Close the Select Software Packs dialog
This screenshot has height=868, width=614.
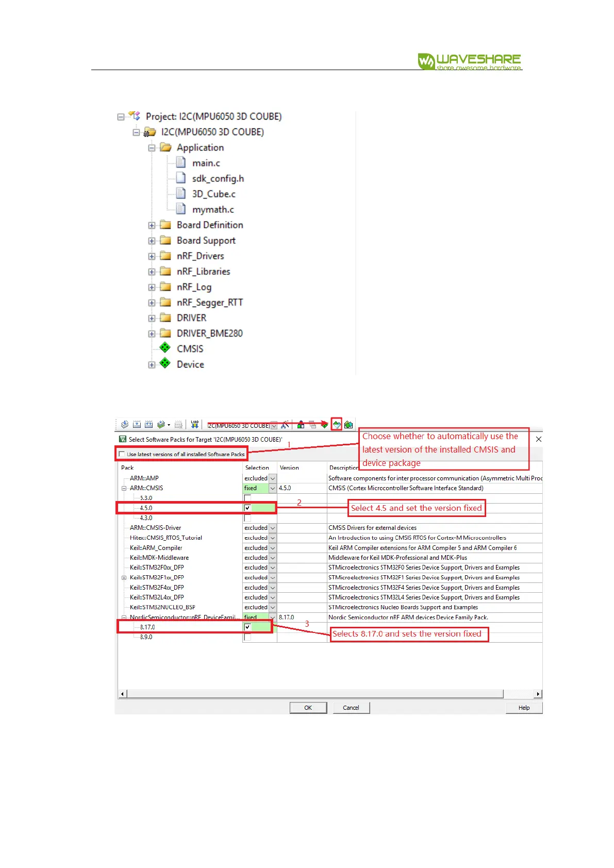point(539,439)
